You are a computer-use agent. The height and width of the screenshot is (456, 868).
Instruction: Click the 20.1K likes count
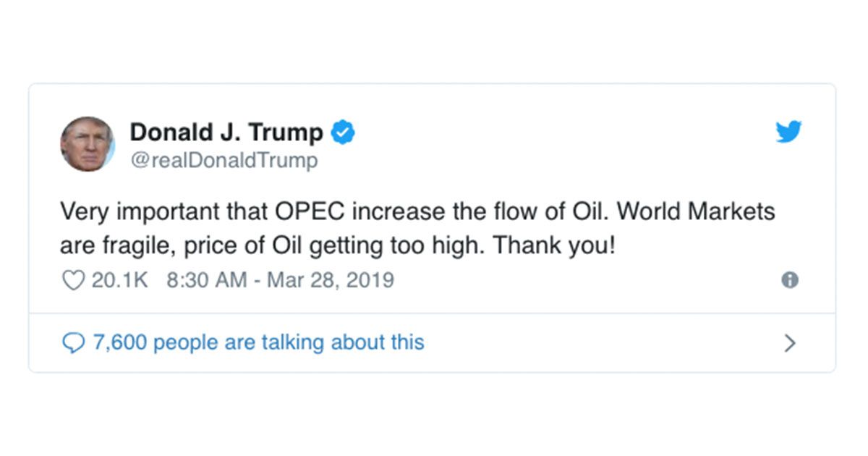tap(119, 280)
